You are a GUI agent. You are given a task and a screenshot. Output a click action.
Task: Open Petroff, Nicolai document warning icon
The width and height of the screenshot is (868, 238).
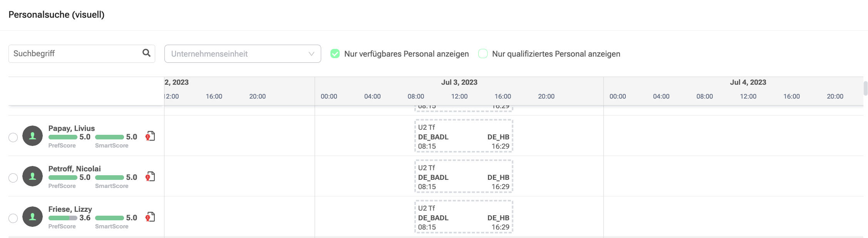[x=150, y=177]
